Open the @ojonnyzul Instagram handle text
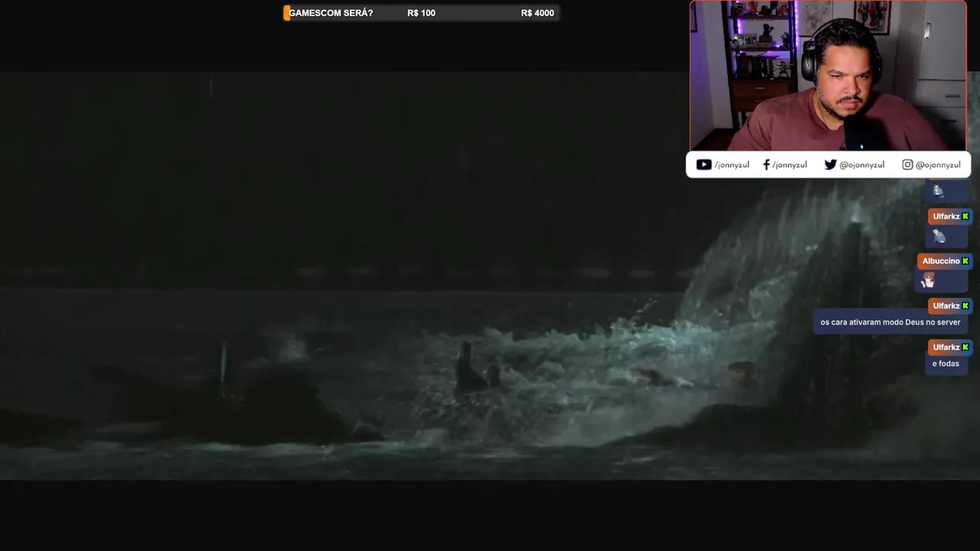Image resolution: width=980 pixels, height=551 pixels. tap(938, 165)
